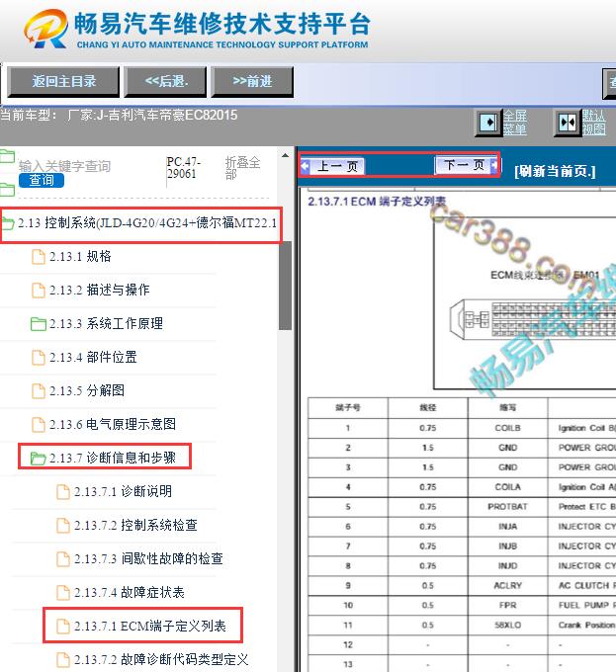Click document icon beside 2.13.7.2 控制系统检查
Viewport: 616px width, 672px height.
(x=63, y=526)
